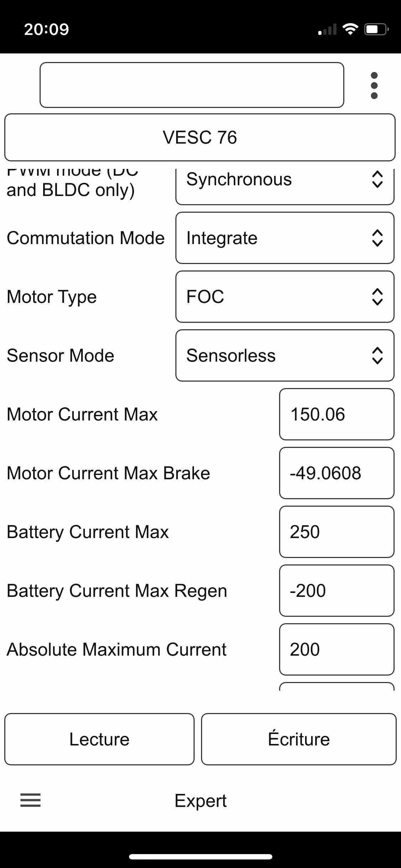401x868 pixels.
Task: Tap the Wi-Fi status icon
Action: [350, 29]
